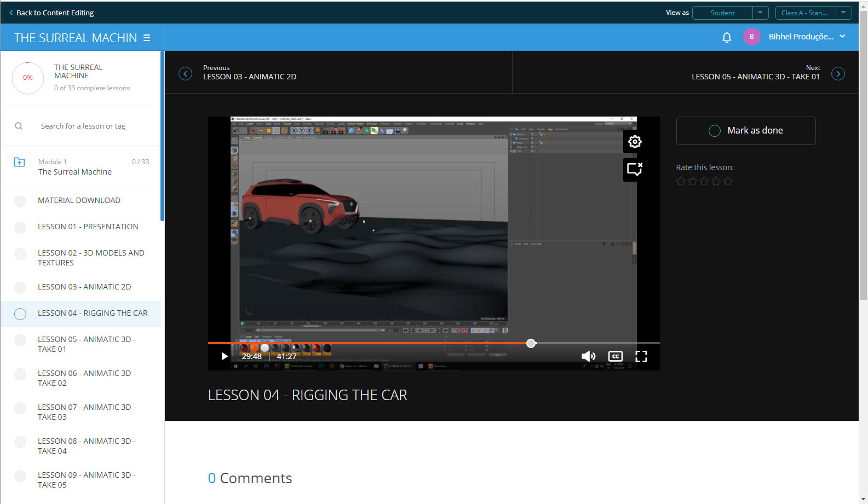
Task: Click the sidebar hamburger menu icon
Action: click(147, 38)
